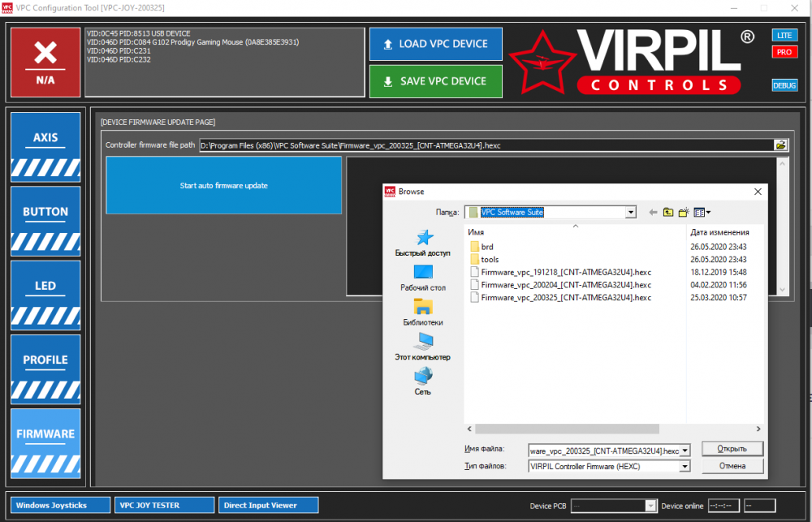The height and width of the screenshot is (522, 812).
Task: Click the folder browse icon for firmware path
Action: pyautogui.click(x=780, y=145)
